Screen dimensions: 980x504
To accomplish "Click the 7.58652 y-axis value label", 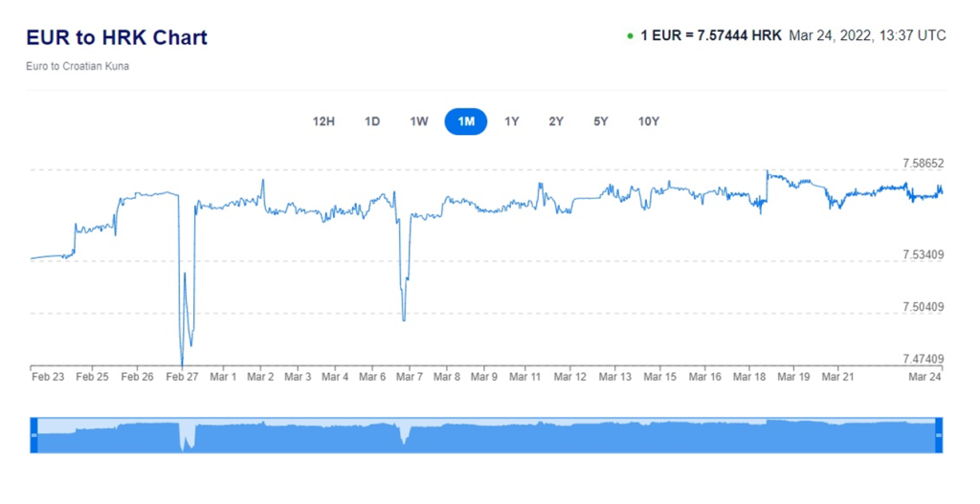I will coord(923,164).
